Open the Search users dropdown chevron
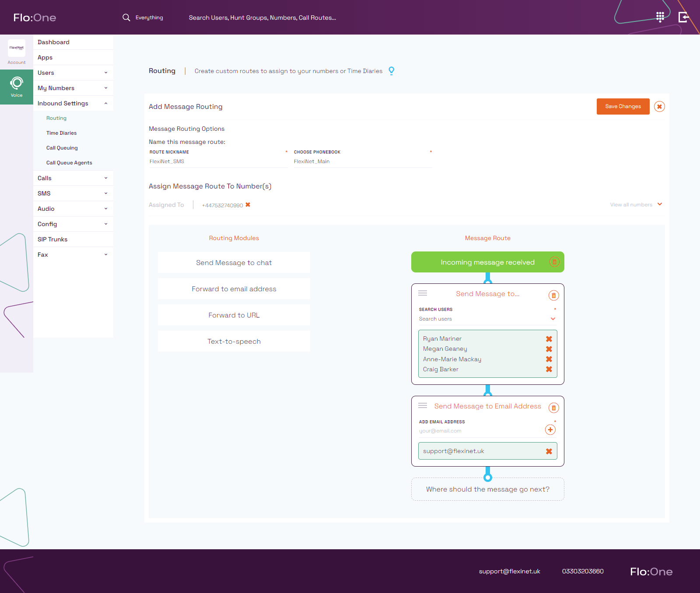This screenshot has width=700, height=593. pyautogui.click(x=553, y=319)
